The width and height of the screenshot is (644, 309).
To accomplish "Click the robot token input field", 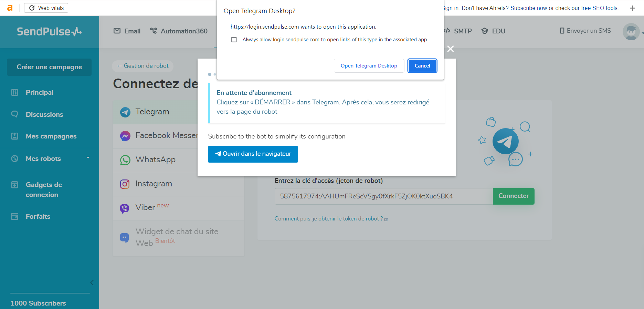I will 384,196.
